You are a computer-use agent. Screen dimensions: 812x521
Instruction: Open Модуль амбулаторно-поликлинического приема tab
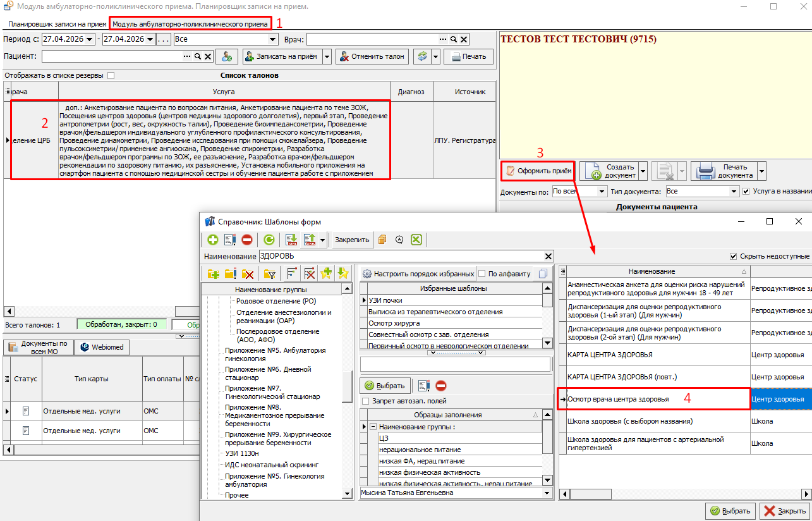(x=190, y=23)
